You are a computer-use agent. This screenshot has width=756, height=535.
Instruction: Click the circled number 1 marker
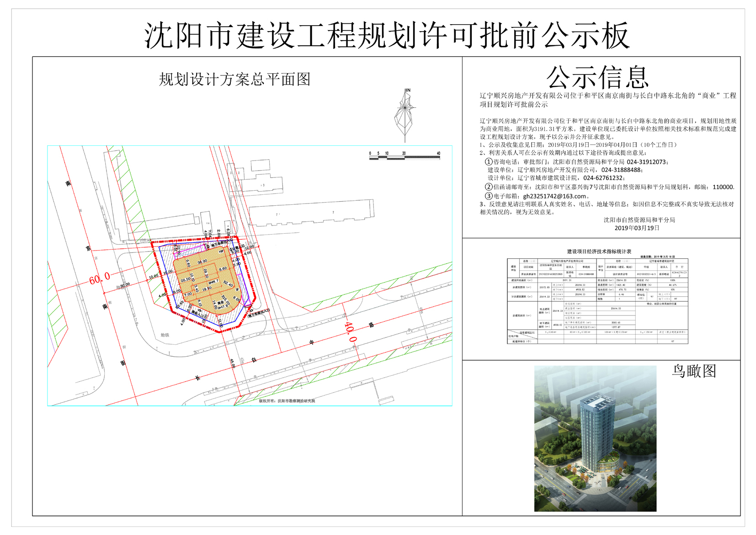[489, 162]
